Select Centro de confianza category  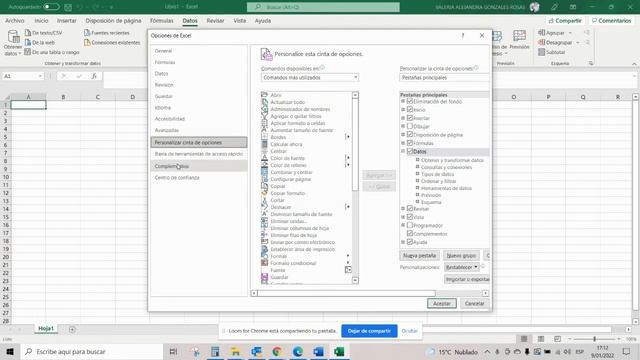(199, 178)
